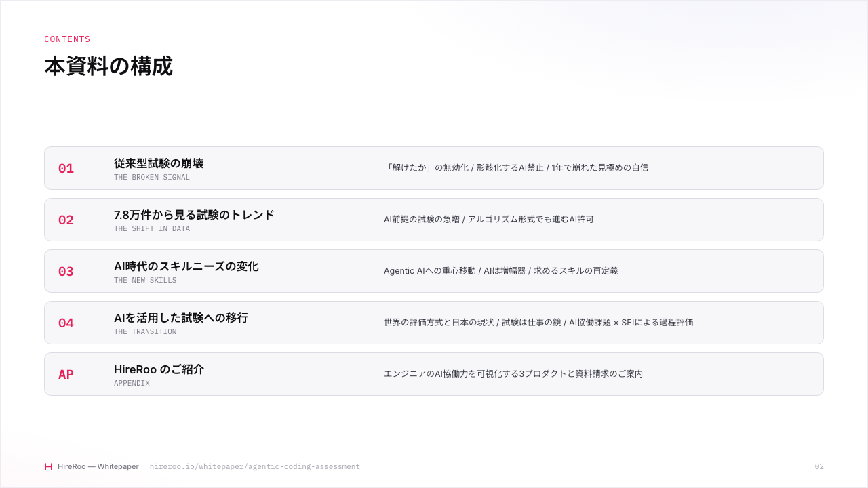Click the subtitle THE BROKEN SIGNAL
868x488 pixels.
152,178
